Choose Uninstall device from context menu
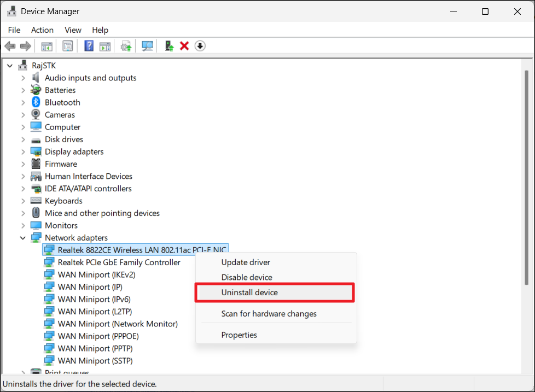The width and height of the screenshot is (535, 392). (x=249, y=292)
